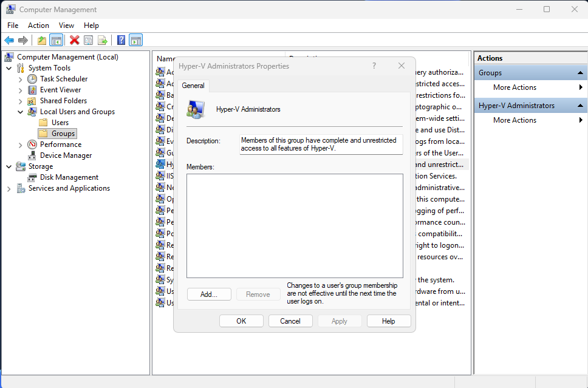Click Cancel to dismiss the properties dialog
This screenshot has height=388, width=588.
tap(290, 321)
